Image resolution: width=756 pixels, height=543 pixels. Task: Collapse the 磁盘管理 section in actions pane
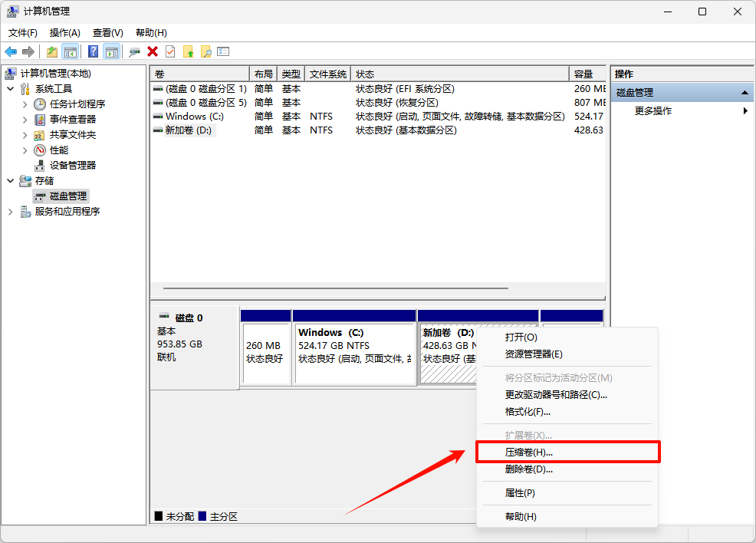coord(744,92)
